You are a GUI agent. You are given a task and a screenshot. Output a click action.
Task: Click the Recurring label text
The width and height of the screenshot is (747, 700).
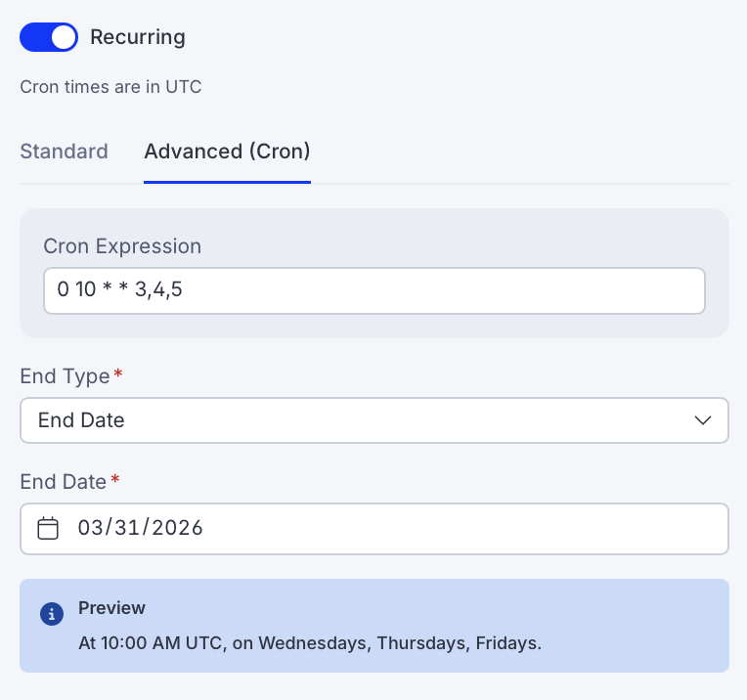pyautogui.click(x=138, y=38)
